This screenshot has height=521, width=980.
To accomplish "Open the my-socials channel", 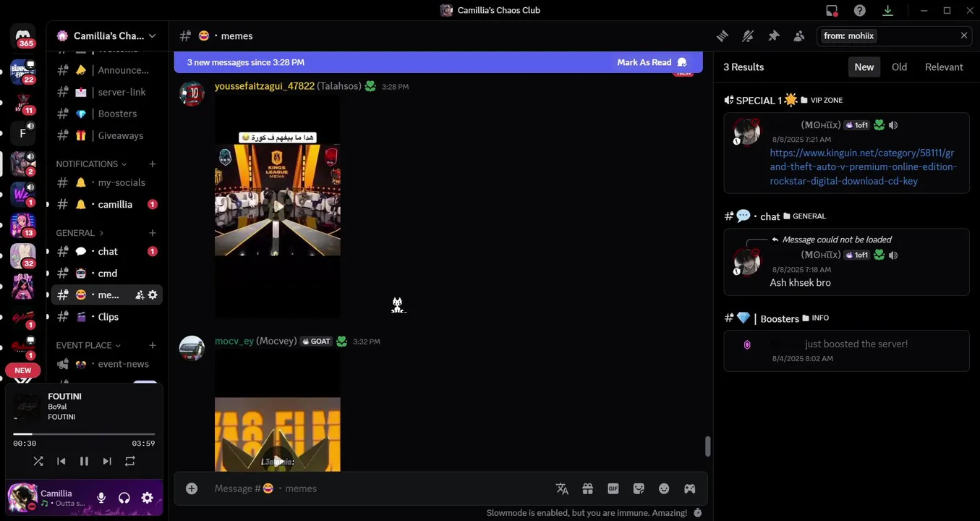I will coord(107,182).
